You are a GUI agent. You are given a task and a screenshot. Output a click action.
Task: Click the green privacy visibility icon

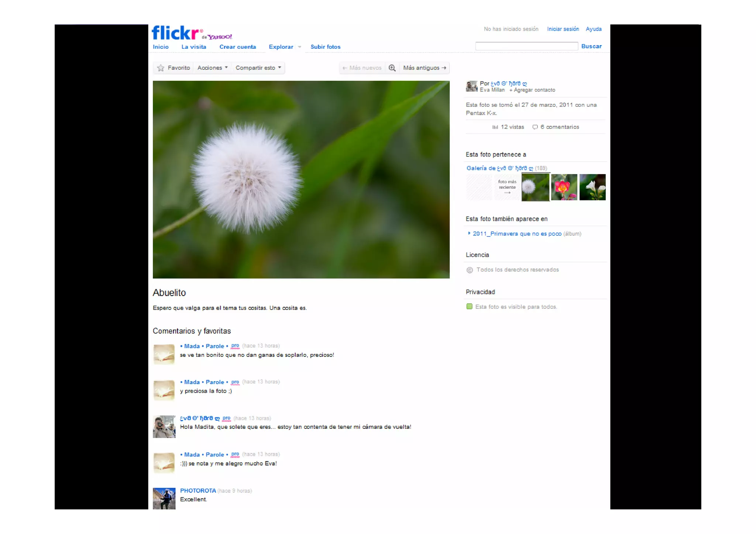(469, 306)
